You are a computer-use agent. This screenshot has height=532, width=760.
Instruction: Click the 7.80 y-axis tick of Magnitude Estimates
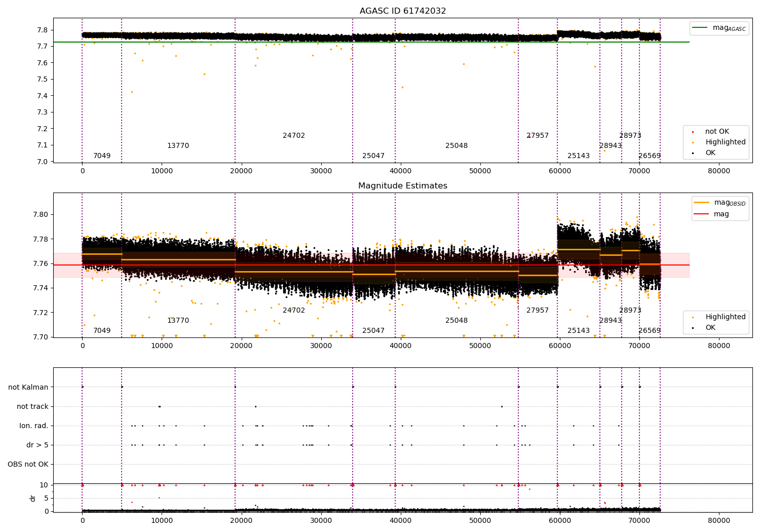click(41, 214)
